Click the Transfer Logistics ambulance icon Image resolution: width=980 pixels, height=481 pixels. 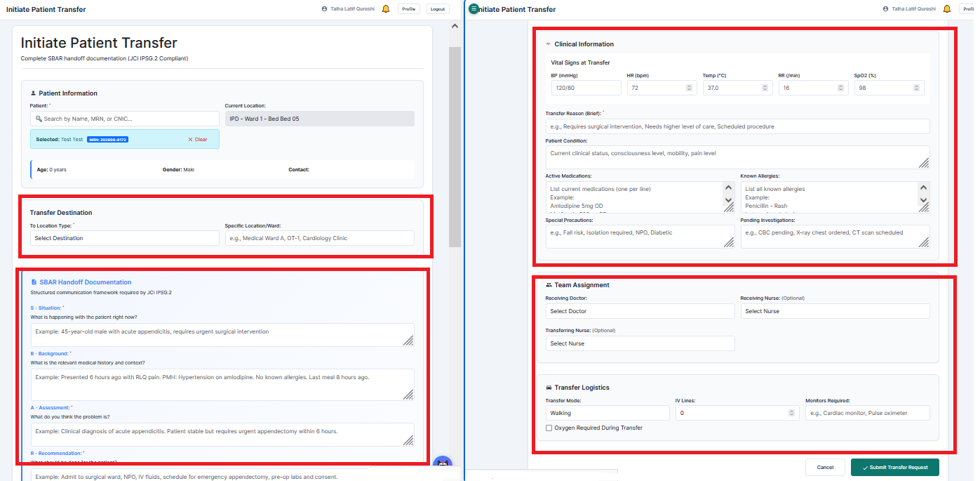coord(549,388)
